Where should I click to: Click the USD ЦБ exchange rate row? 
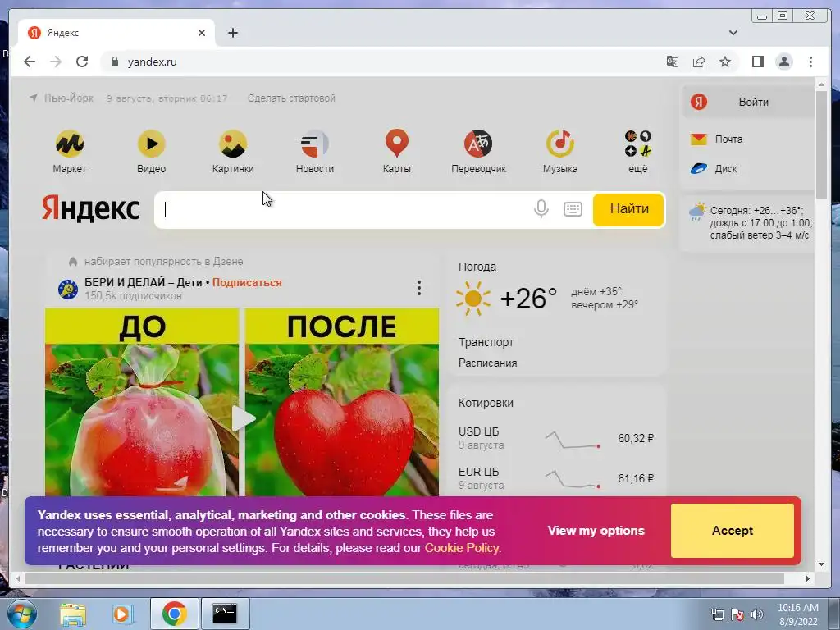coord(556,438)
